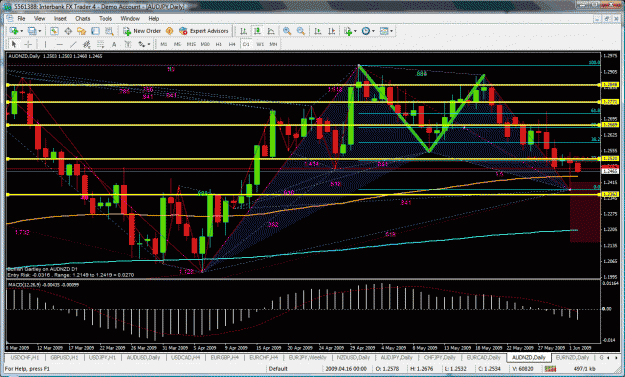Click the New Order button
This screenshot has width=625, height=377.
point(142,31)
